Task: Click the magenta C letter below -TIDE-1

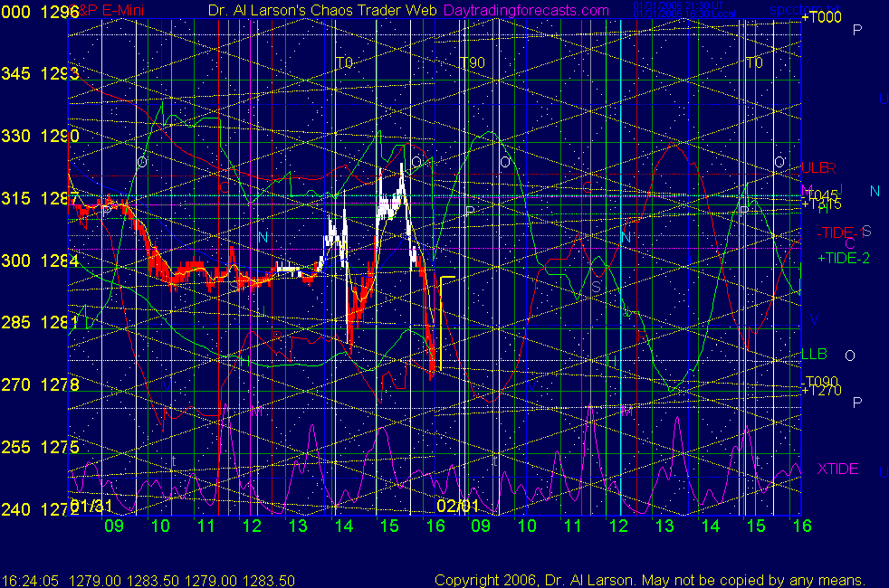Action: 849,244
